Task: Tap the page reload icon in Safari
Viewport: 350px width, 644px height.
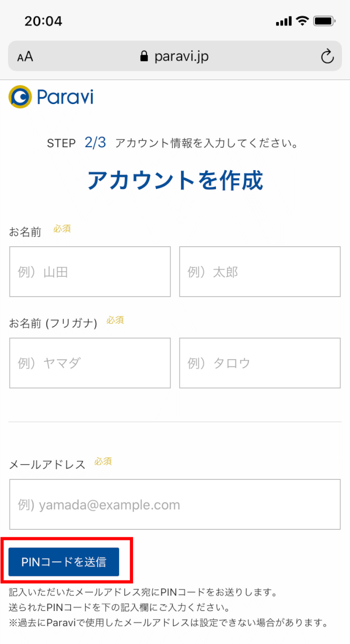Action: pyautogui.click(x=327, y=56)
